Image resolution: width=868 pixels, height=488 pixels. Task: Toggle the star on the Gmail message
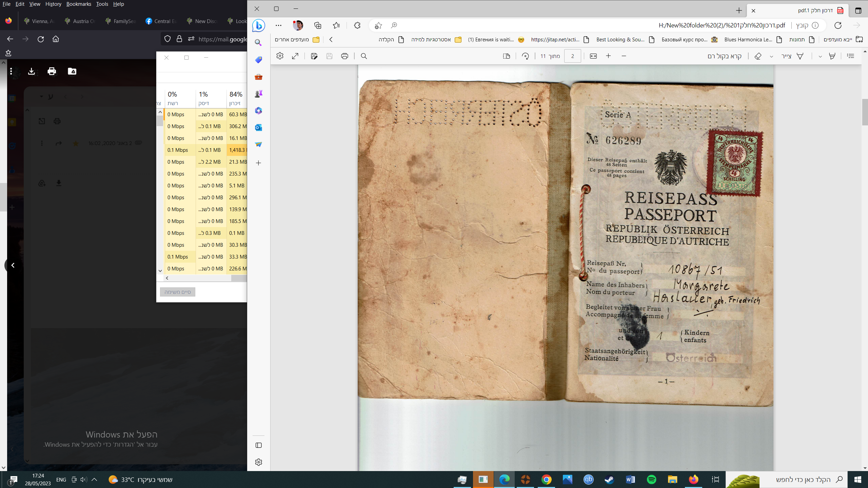coord(76,143)
